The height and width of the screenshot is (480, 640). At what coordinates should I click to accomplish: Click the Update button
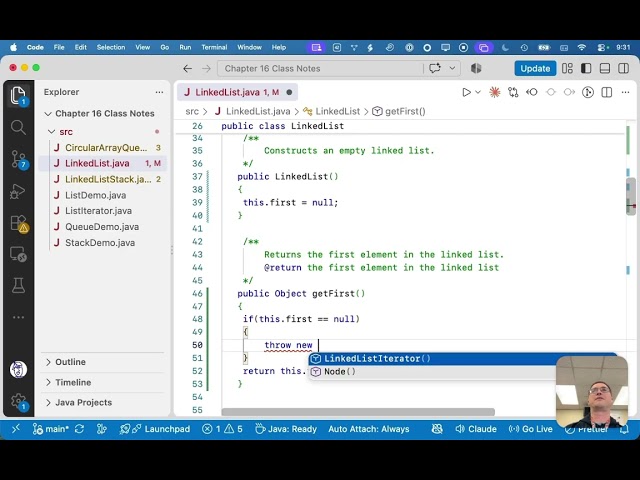click(535, 69)
